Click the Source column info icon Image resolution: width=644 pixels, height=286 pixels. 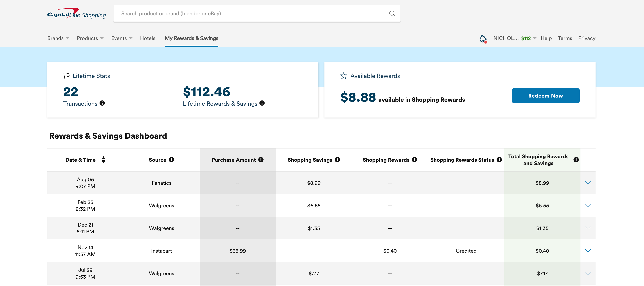[x=171, y=160]
